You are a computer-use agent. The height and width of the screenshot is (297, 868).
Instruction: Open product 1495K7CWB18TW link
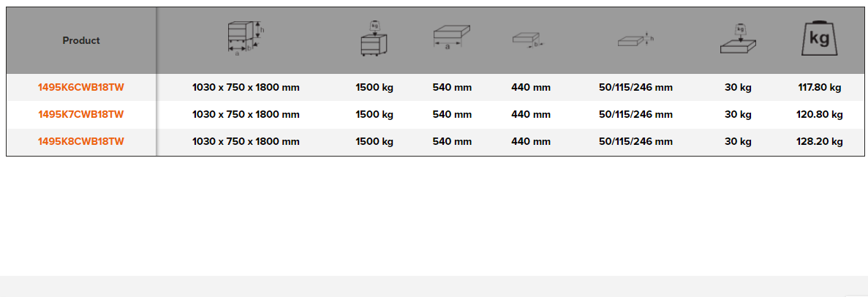click(81, 115)
